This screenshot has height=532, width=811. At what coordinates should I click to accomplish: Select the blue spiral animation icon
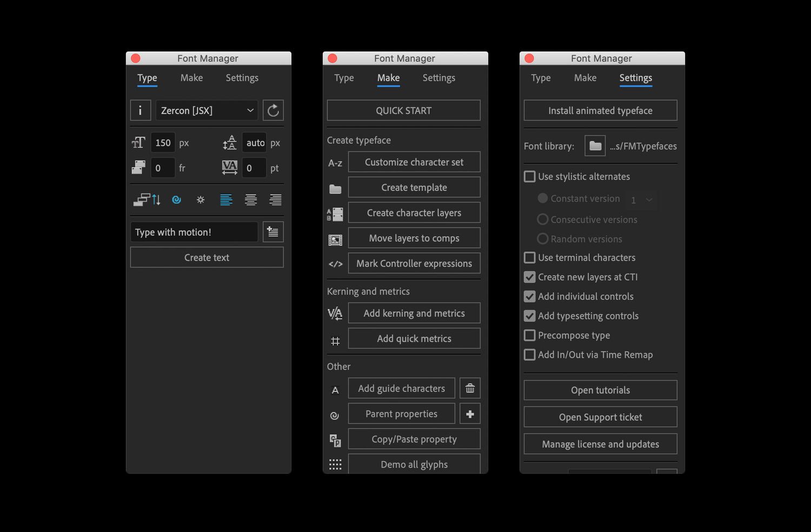click(x=176, y=199)
